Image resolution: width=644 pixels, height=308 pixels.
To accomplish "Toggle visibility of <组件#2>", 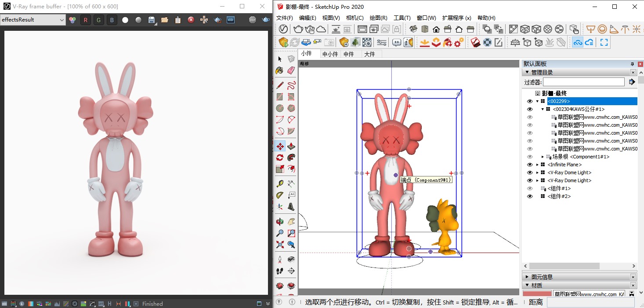I will click(x=529, y=196).
